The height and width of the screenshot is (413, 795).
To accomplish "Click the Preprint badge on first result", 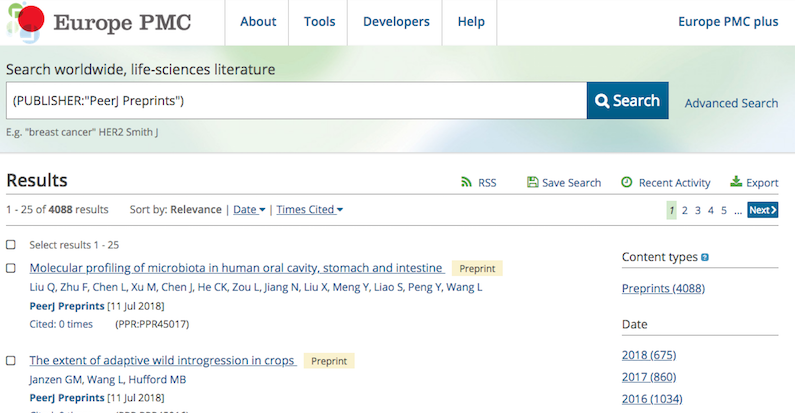I will (x=477, y=269).
